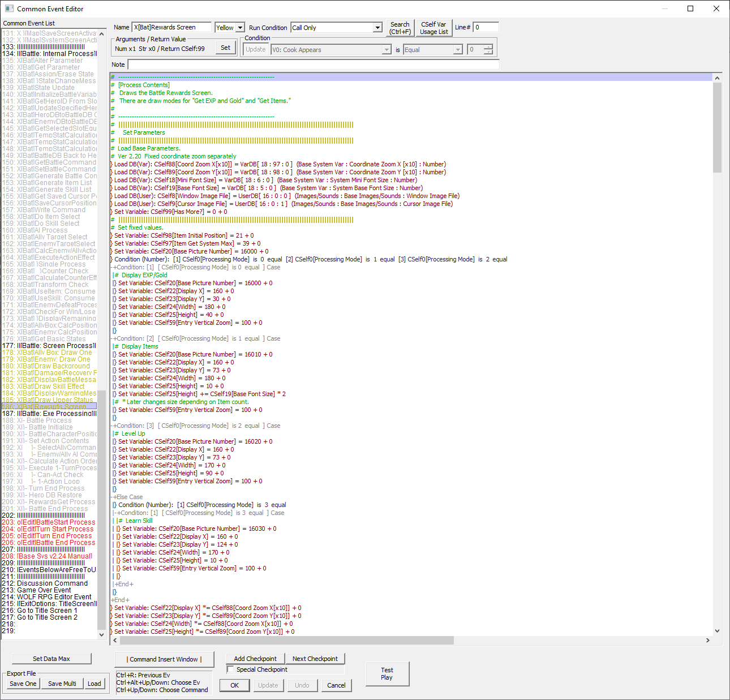Click Set Data Max button
The width and height of the screenshot is (730, 700).
click(x=51, y=659)
